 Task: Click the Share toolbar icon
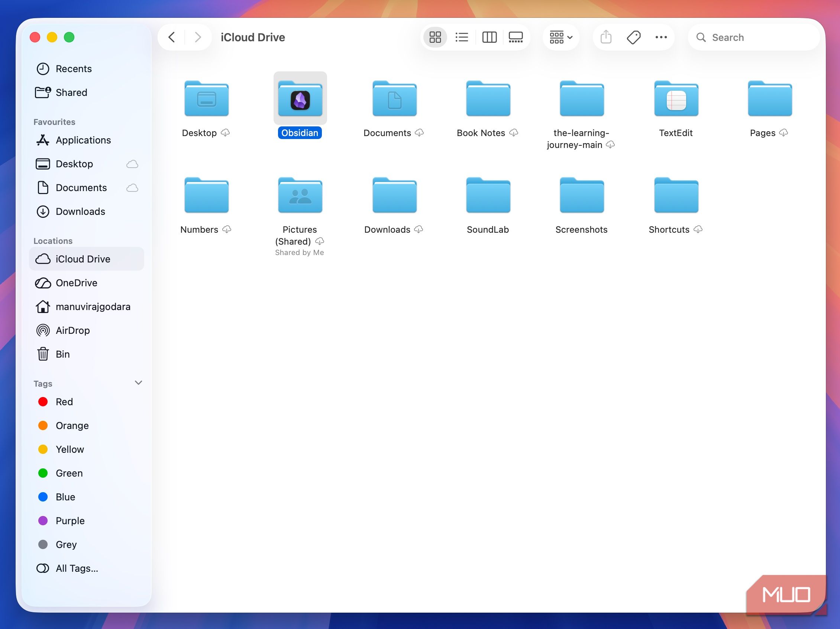point(606,37)
